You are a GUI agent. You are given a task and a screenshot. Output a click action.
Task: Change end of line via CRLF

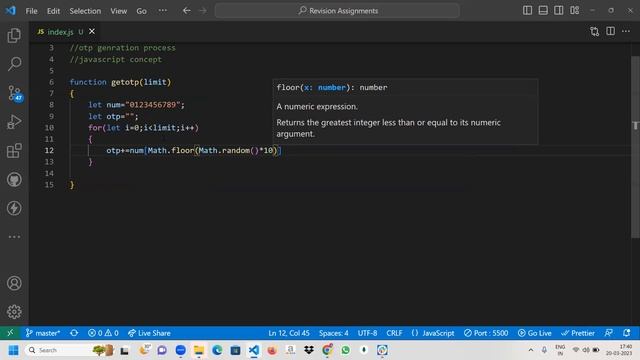394,333
